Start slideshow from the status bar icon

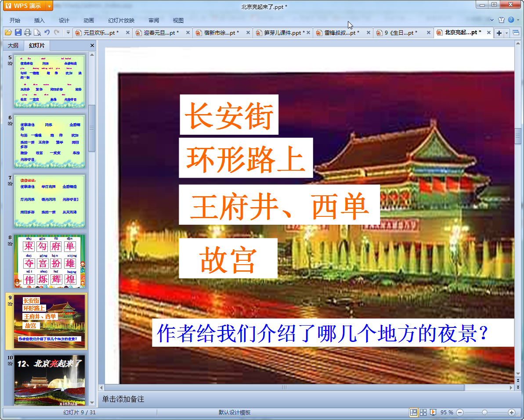tap(433, 412)
